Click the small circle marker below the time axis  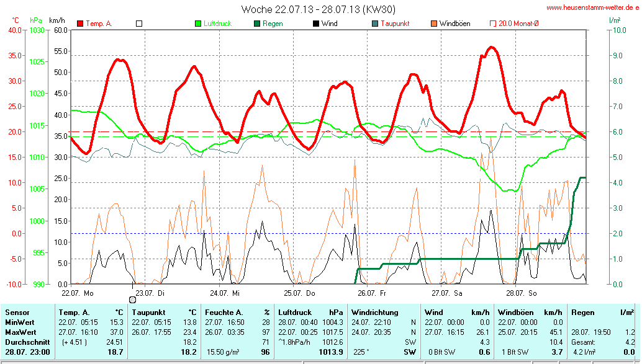pos(132,300)
